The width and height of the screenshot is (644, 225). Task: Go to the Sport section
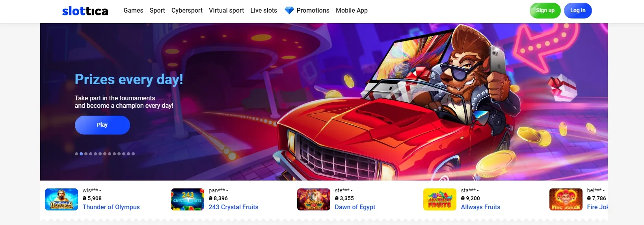pyautogui.click(x=157, y=11)
